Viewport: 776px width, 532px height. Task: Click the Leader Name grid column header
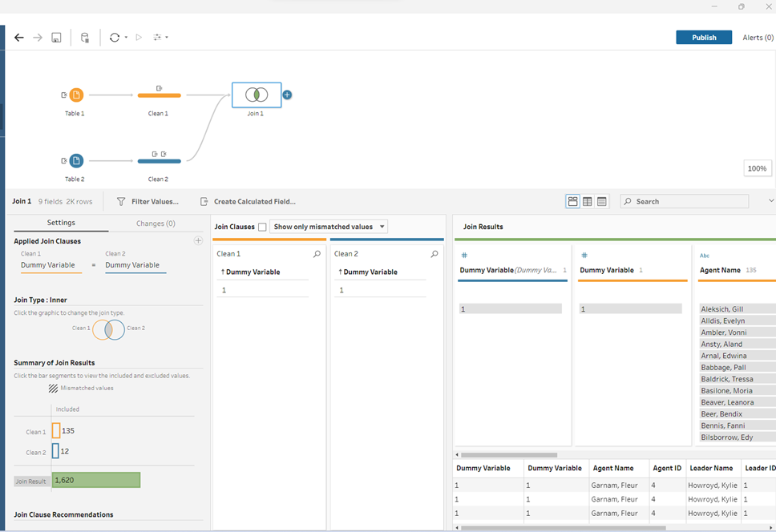click(x=713, y=468)
